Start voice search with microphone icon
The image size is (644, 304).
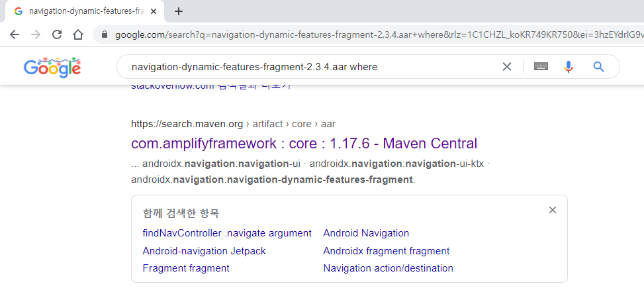(x=569, y=66)
